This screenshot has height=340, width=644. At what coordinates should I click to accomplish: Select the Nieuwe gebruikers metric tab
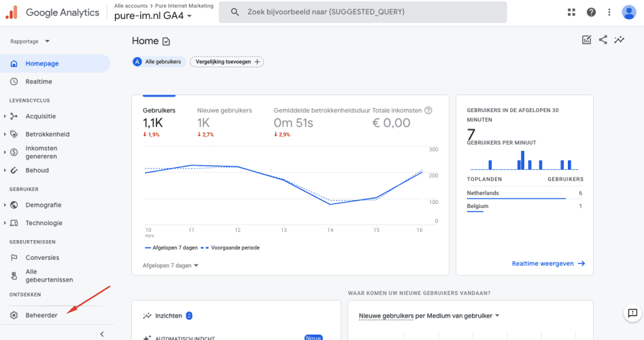224,122
